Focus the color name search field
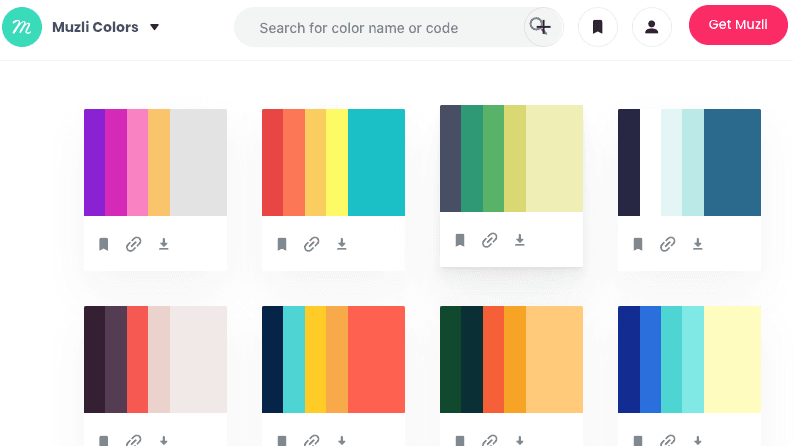Screen dimensions: 793x446 (379, 27)
